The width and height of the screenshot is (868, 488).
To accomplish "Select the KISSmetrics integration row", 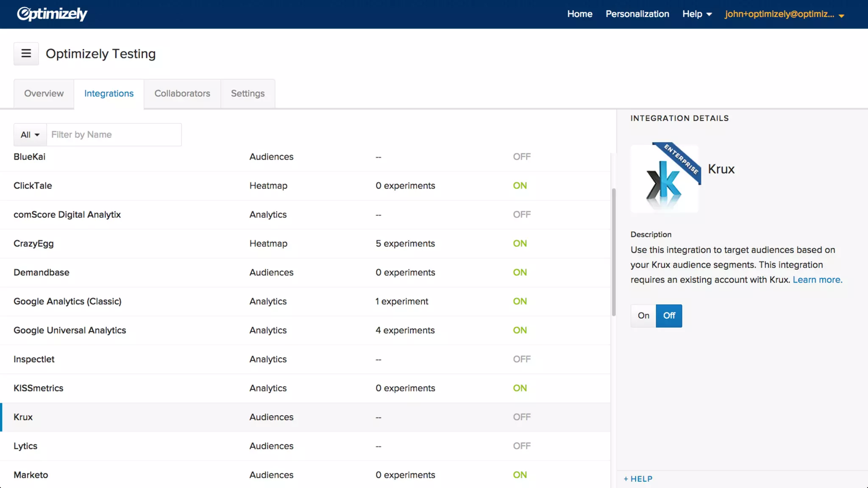I will click(305, 388).
